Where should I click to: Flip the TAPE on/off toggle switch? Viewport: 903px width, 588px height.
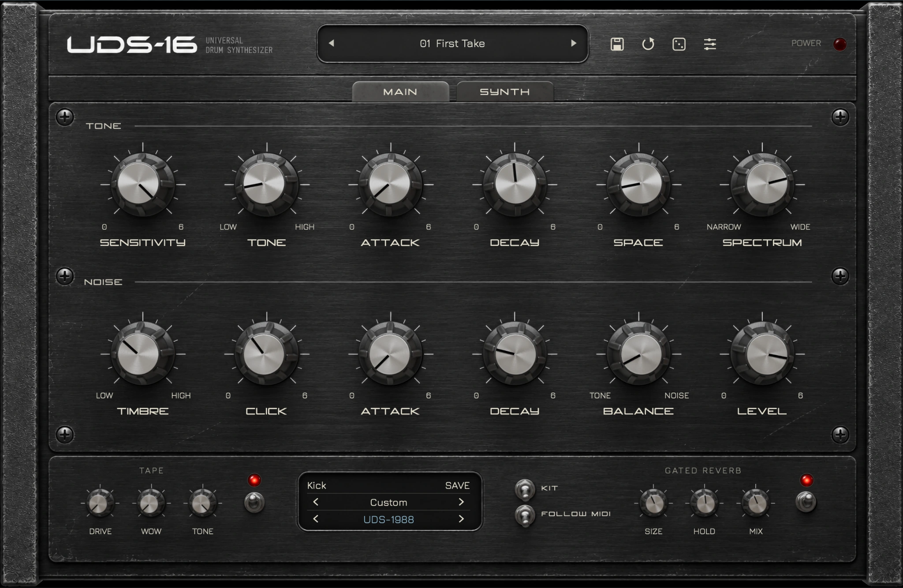[254, 502]
